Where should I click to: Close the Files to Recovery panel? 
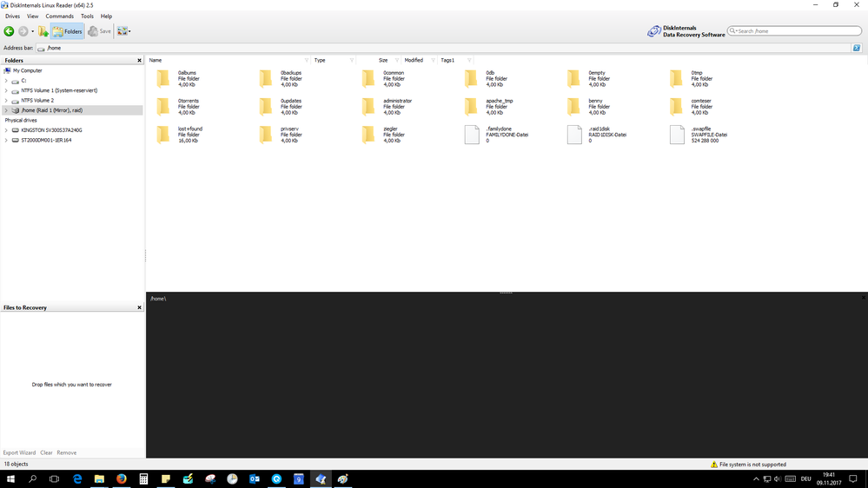tap(139, 307)
